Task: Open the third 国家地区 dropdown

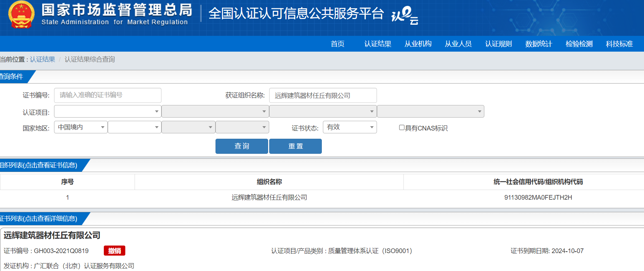Action: tap(188, 127)
